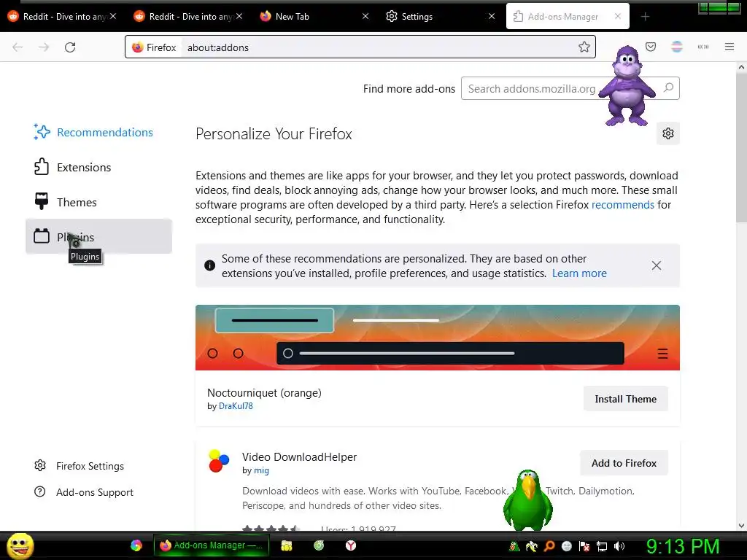Click Install Theme button
Image resolution: width=747 pixels, height=560 pixels.
[x=625, y=399]
